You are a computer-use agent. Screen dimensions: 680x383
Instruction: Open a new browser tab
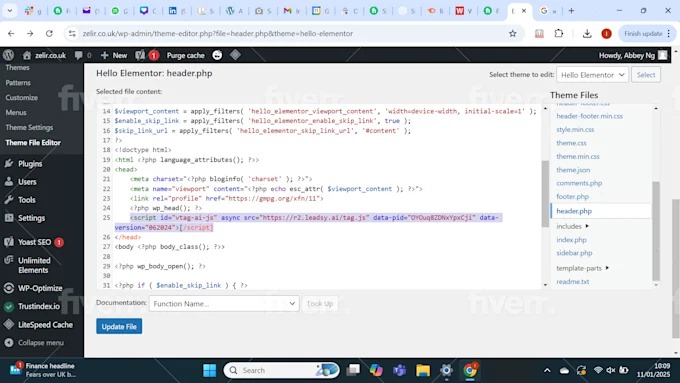(571, 10)
